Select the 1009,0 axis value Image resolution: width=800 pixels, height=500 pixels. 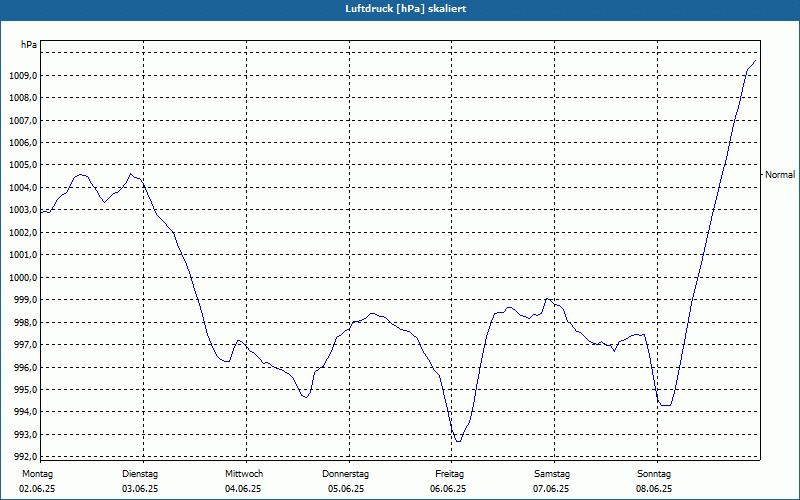point(23,76)
